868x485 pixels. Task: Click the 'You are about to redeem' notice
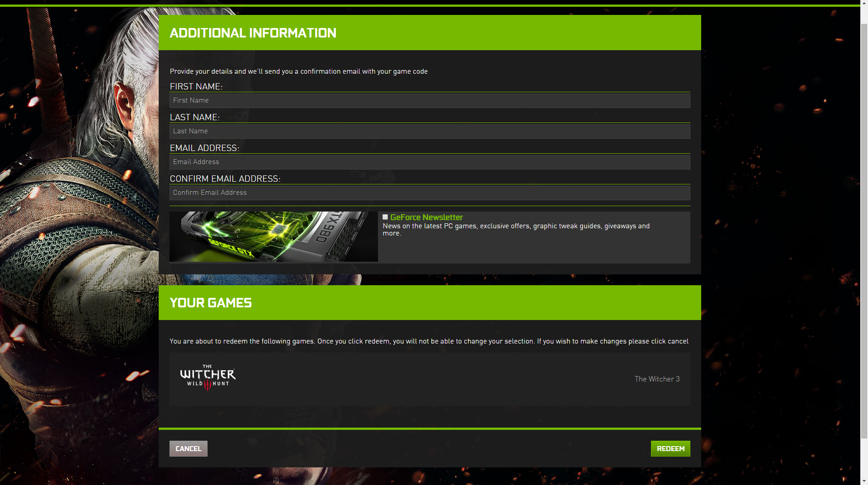[x=429, y=341]
